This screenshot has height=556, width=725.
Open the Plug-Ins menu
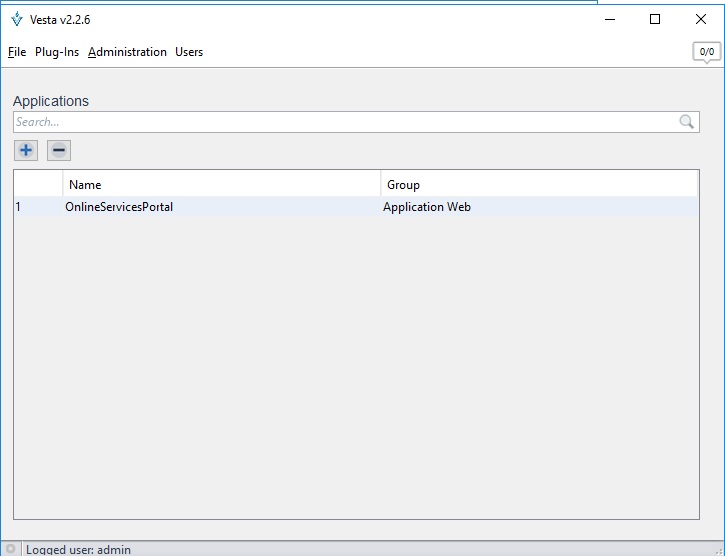point(56,52)
